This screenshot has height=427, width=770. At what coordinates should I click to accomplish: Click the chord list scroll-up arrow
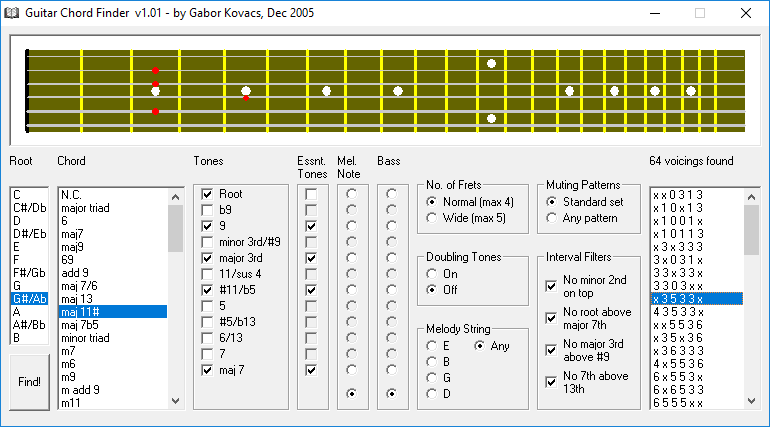click(x=176, y=197)
